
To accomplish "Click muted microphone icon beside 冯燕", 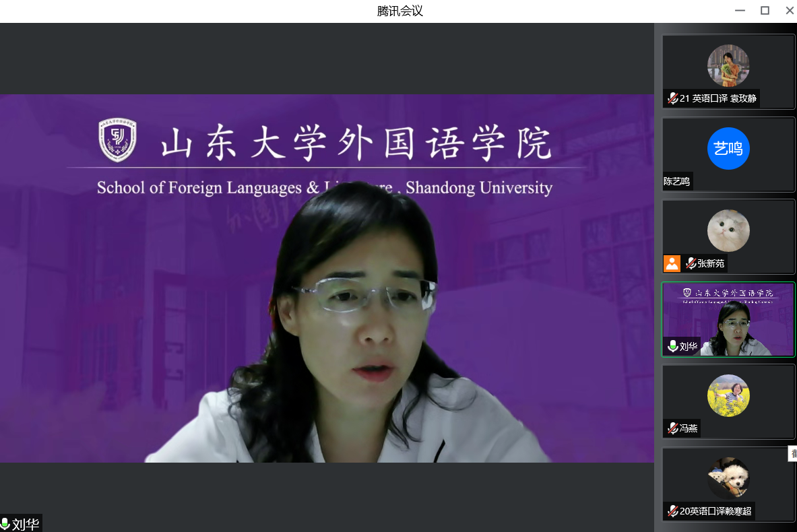I will [x=672, y=428].
